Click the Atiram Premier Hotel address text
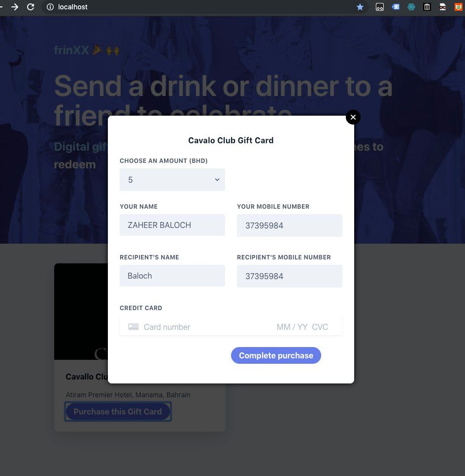Screen dimensions: 465x476 pos(128,395)
